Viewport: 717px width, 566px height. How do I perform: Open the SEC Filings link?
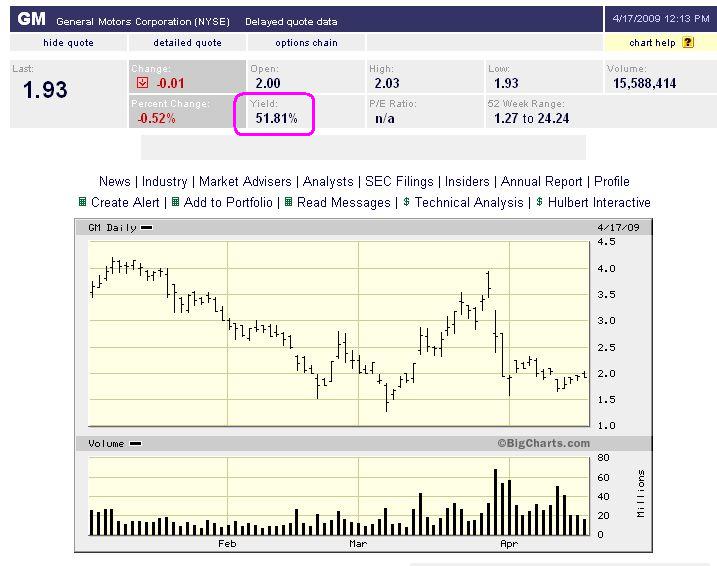pos(399,182)
